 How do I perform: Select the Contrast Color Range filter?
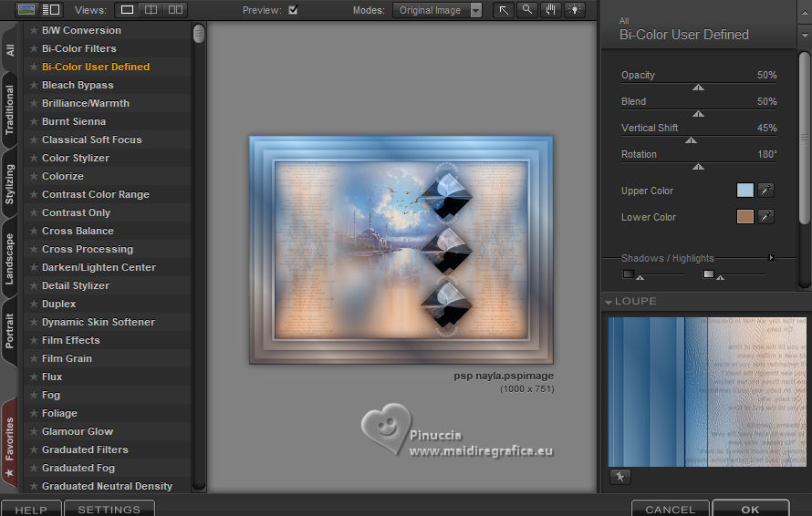(95, 194)
